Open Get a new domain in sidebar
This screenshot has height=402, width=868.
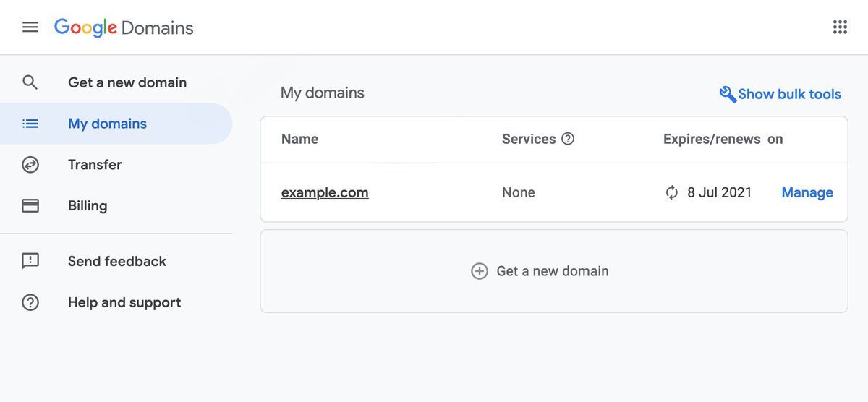click(x=127, y=82)
